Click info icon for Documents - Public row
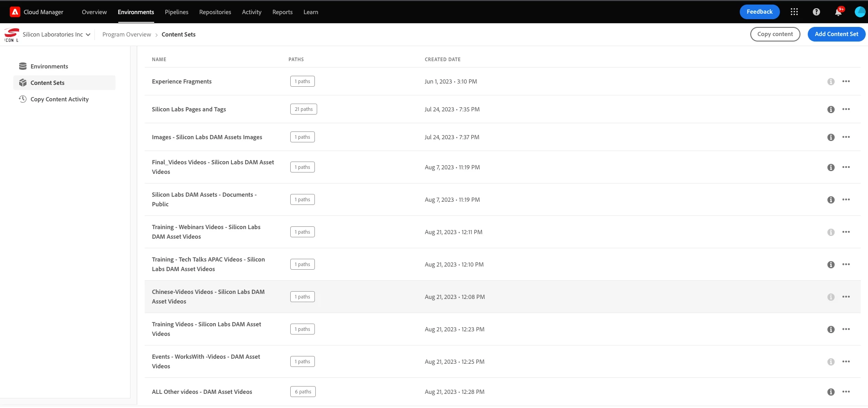This screenshot has width=868, height=408. pyautogui.click(x=831, y=200)
